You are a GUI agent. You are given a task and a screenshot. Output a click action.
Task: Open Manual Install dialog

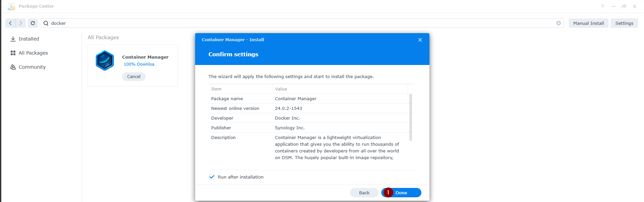(x=588, y=23)
